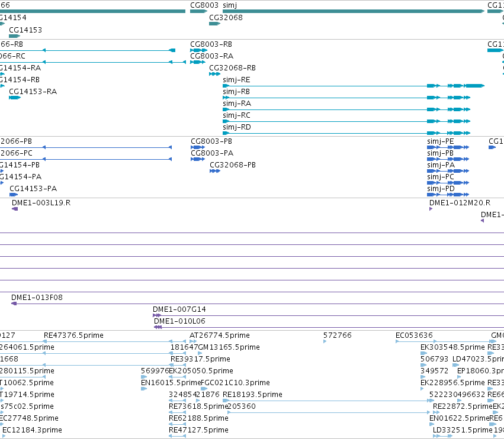The width and height of the screenshot is (504, 439).
Task: Select protein simj-PA
Action: [x=448, y=171]
